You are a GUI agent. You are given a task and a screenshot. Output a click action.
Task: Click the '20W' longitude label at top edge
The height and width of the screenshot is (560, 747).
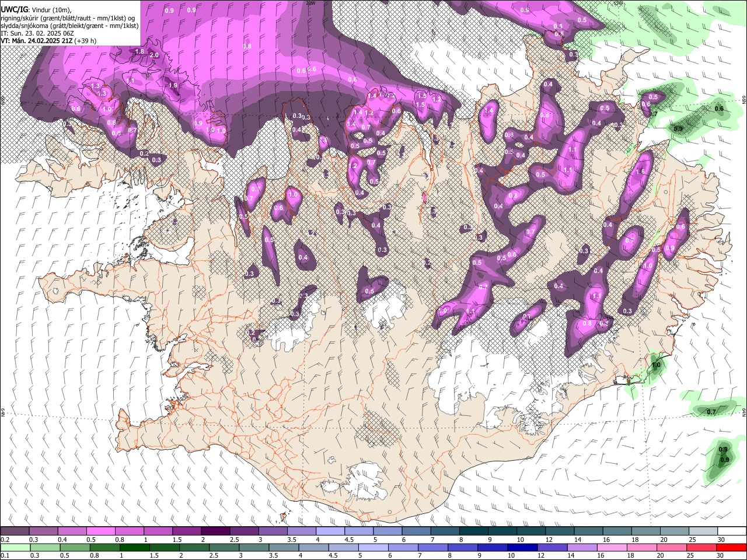click(x=310, y=3)
